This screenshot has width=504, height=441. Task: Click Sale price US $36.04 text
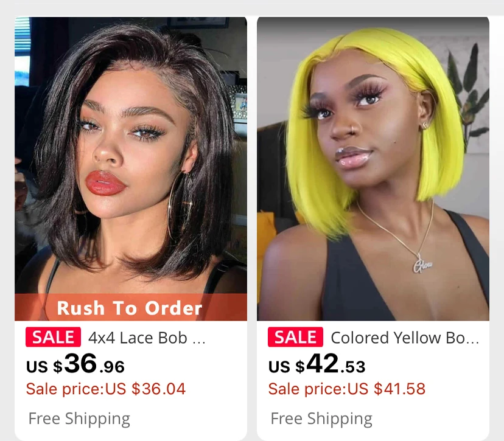(x=106, y=389)
